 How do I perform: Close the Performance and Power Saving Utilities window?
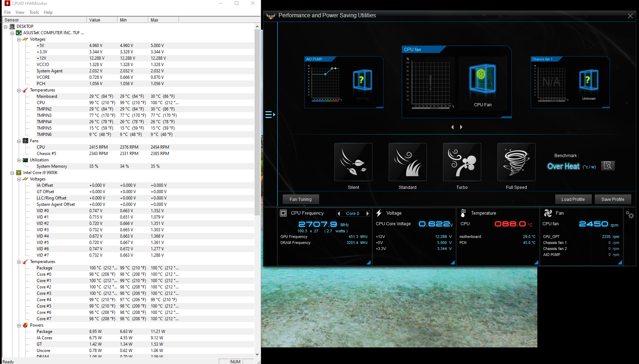[630, 16]
